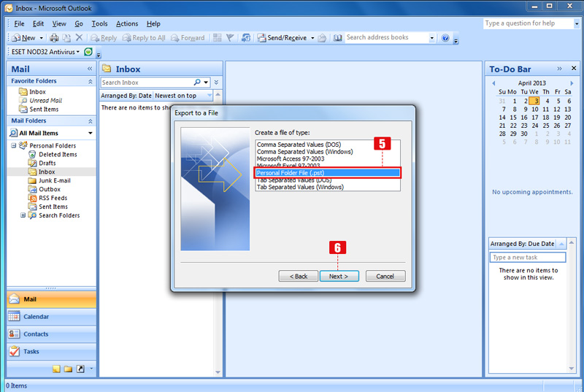Click the Follow Up flag icon
The height and width of the screenshot is (392, 584).
(230, 38)
